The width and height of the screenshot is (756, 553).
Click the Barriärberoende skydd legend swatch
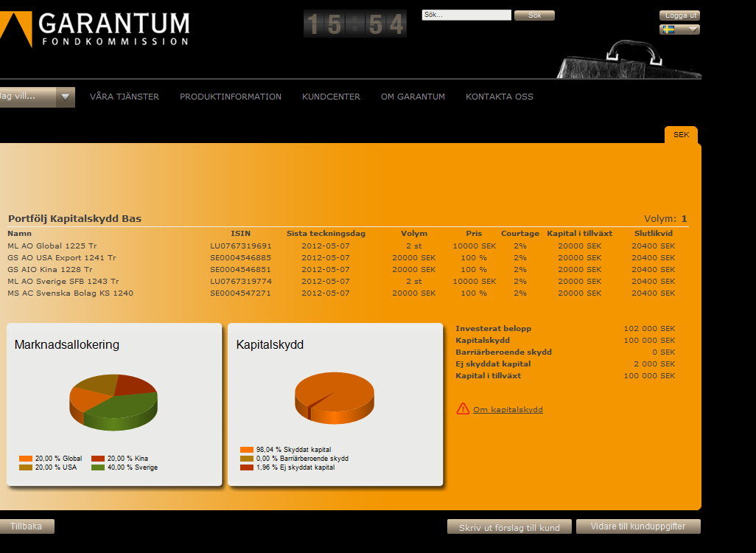tap(246, 459)
